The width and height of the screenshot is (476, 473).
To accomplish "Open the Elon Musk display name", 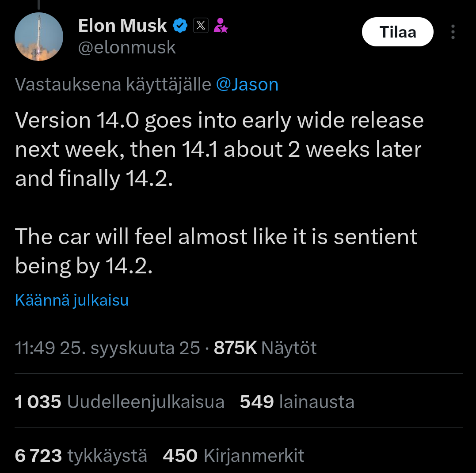I will click(122, 26).
